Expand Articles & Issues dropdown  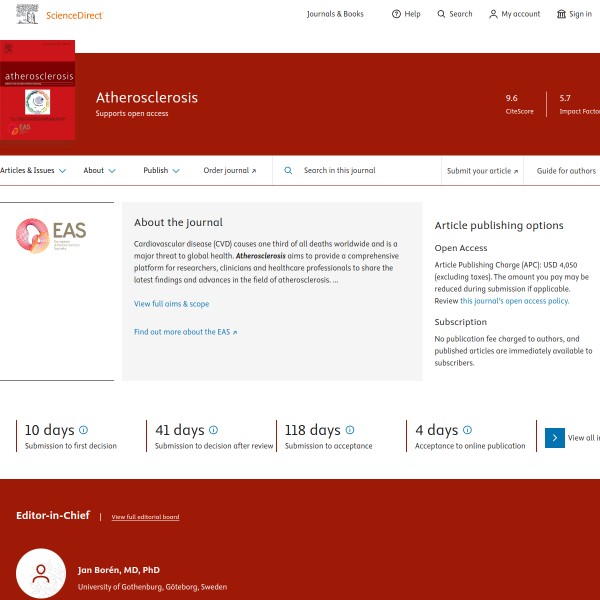tap(62, 171)
